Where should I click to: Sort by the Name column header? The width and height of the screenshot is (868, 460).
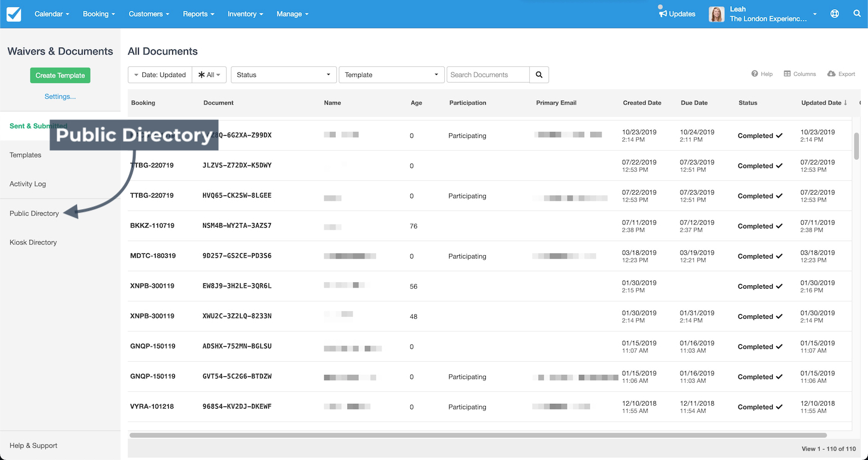pos(332,102)
